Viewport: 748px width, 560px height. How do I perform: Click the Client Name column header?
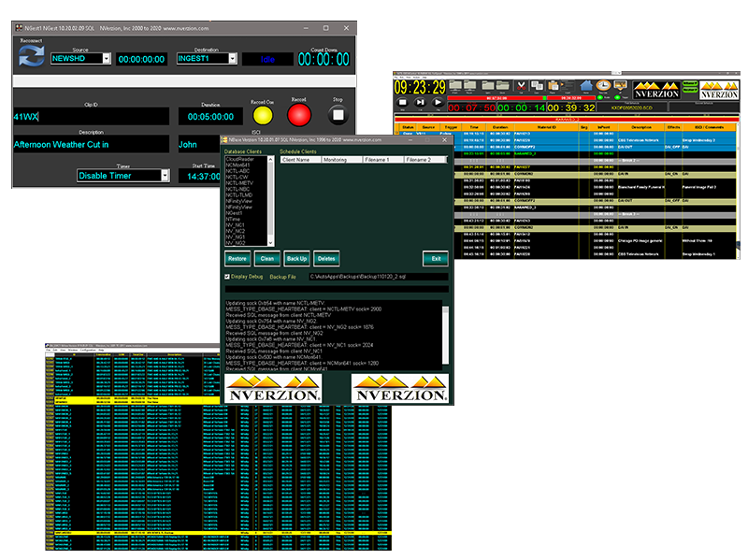click(301, 160)
